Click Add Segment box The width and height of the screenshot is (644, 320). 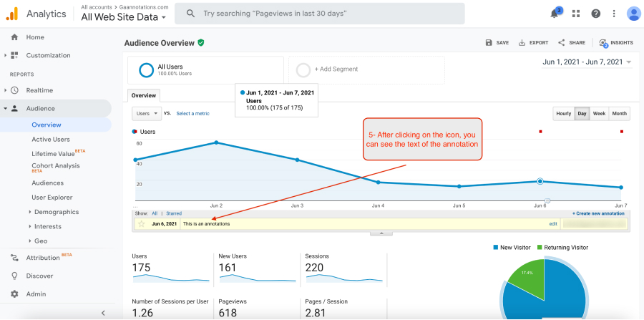pyautogui.click(x=367, y=70)
